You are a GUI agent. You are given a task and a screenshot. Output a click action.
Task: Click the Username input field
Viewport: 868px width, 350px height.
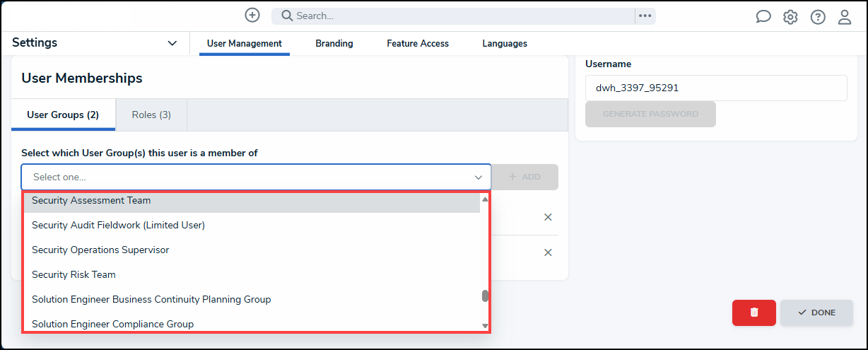716,88
